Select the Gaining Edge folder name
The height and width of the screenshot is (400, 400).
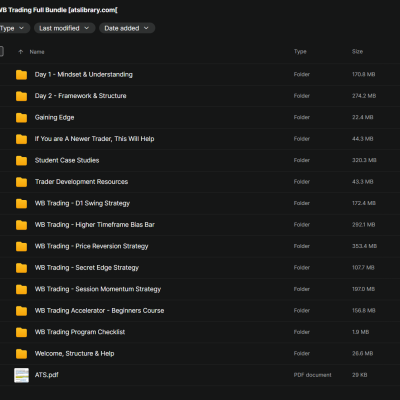(x=54, y=117)
